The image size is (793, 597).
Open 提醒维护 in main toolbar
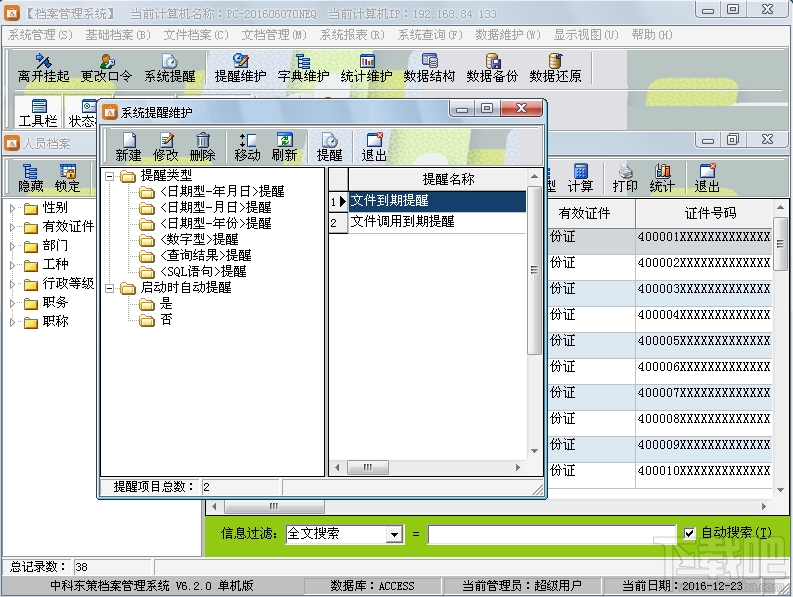coord(240,68)
